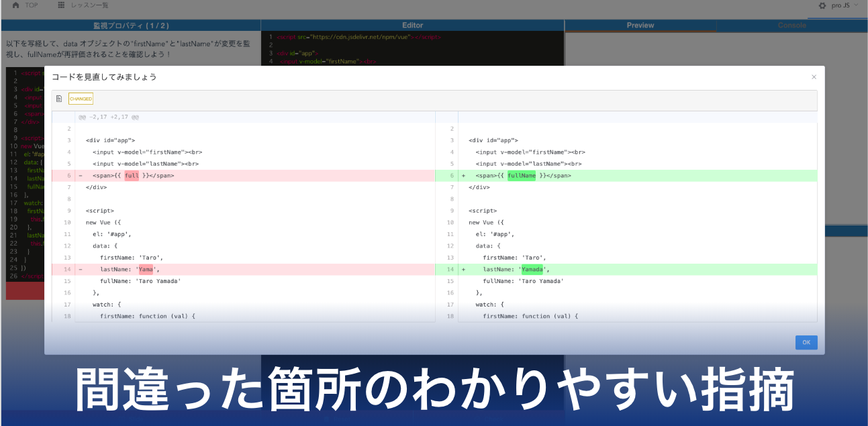Click the red highlighted 'full' deletion
The image size is (868, 426).
point(132,176)
